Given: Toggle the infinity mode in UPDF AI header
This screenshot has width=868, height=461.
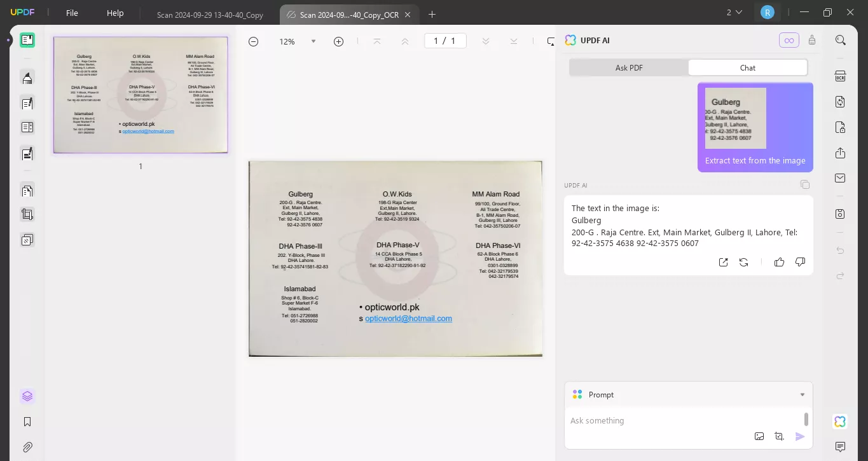Looking at the screenshot, I should [789, 39].
